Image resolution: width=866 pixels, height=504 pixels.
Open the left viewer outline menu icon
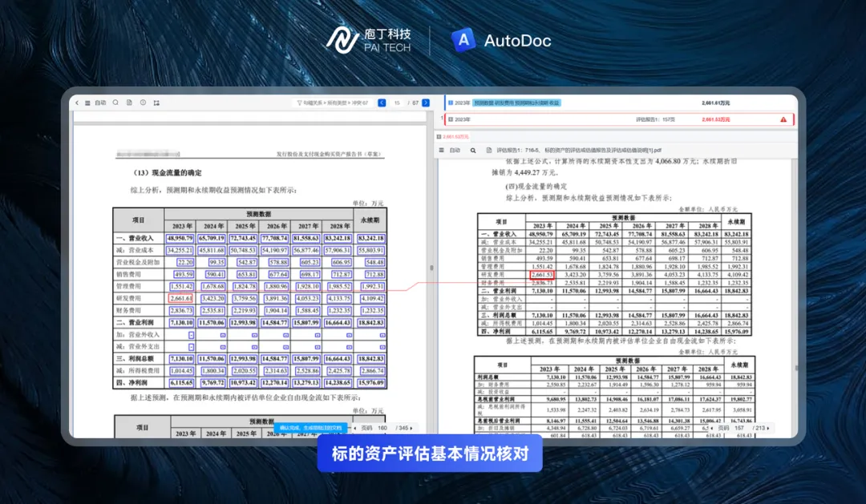click(x=87, y=103)
